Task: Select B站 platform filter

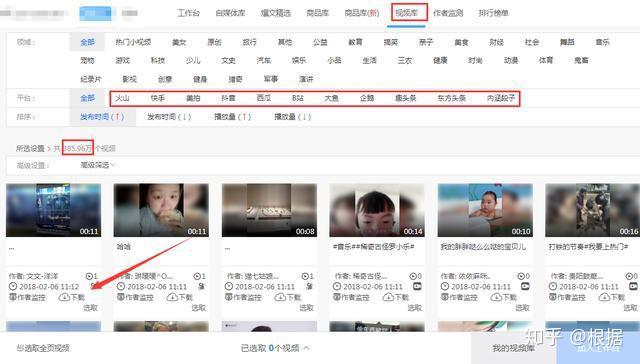Action: click(x=298, y=98)
